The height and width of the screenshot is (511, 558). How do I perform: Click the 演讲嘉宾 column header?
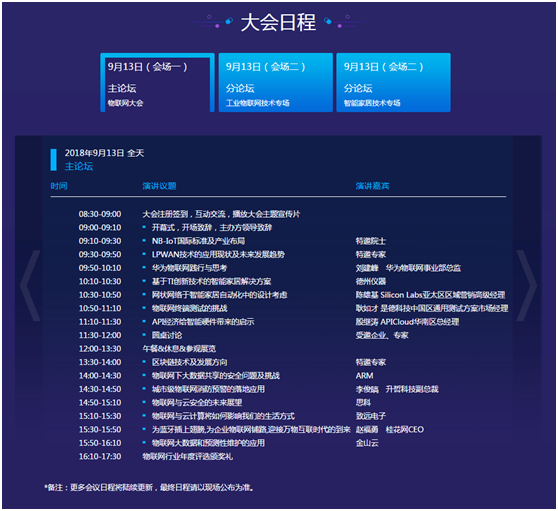[x=372, y=186]
